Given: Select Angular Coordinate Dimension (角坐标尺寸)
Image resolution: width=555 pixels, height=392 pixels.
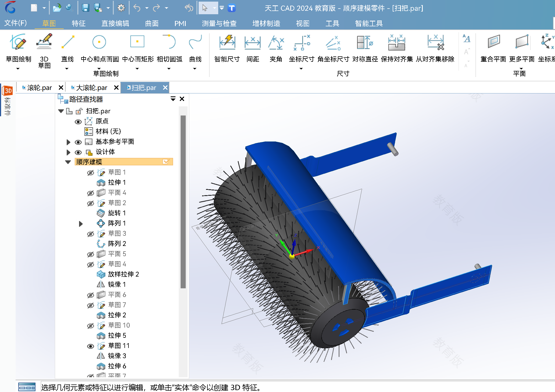Looking at the screenshot, I should tap(333, 48).
